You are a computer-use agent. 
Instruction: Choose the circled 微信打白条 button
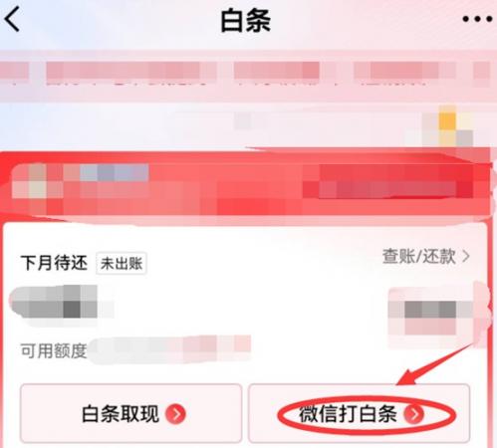click(359, 413)
